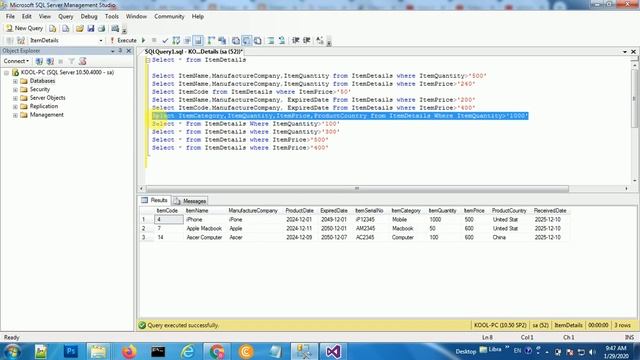Parse the query with the checkmark icon

pyautogui.click(x=165, y=40)
